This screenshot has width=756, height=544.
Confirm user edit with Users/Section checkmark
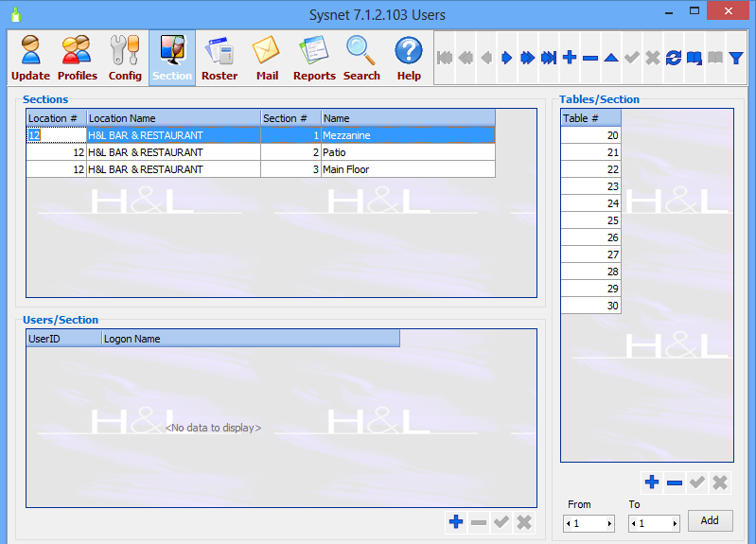pyautogui.click(x=501, y=522)
